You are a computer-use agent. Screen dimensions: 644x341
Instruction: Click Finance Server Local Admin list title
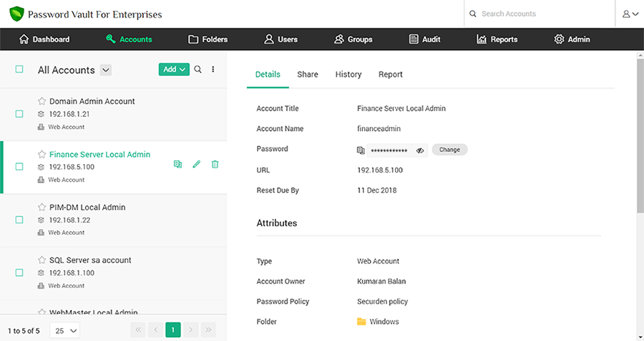(x=99, y=154)
